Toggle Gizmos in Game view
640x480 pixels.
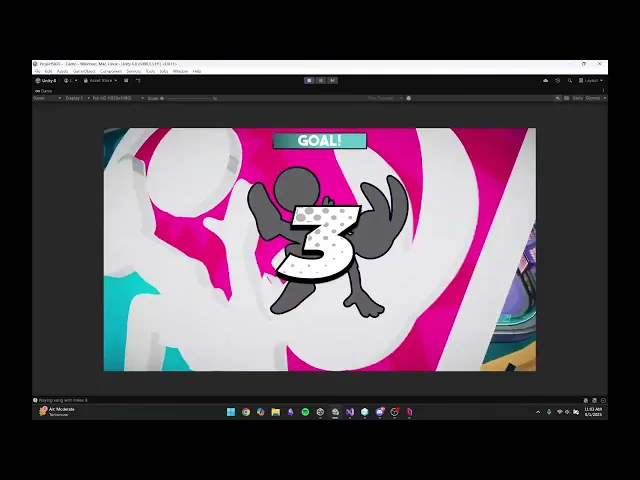593,98
